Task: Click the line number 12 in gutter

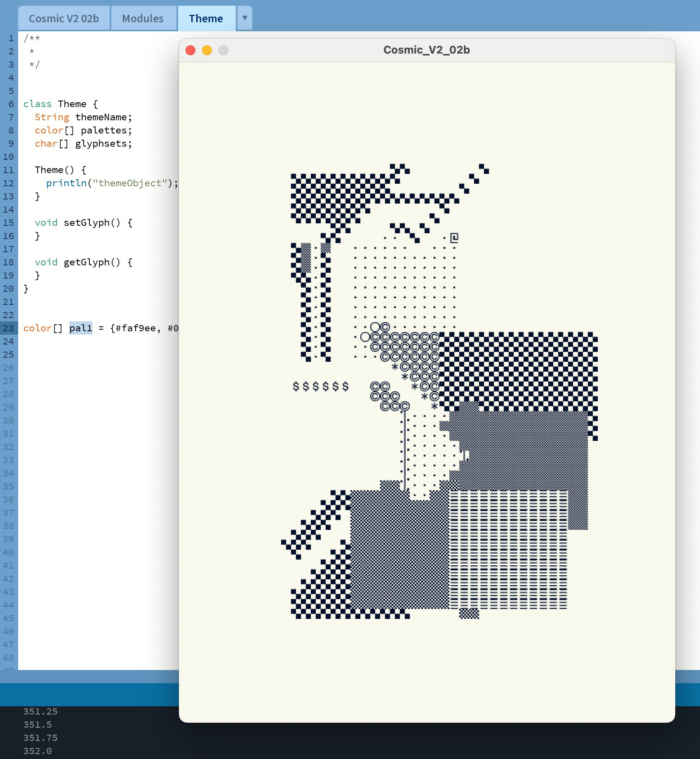Action: (x=8, y=183)
